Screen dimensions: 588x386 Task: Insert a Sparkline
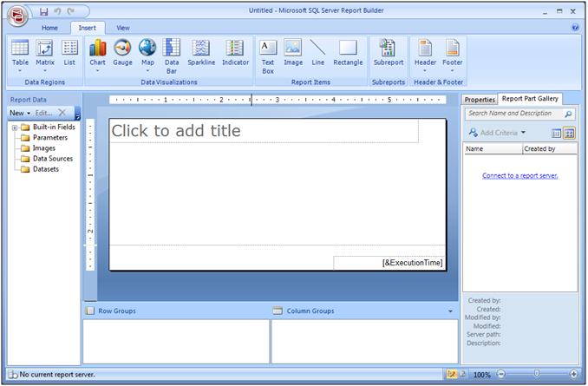click(x=201, y=53)
